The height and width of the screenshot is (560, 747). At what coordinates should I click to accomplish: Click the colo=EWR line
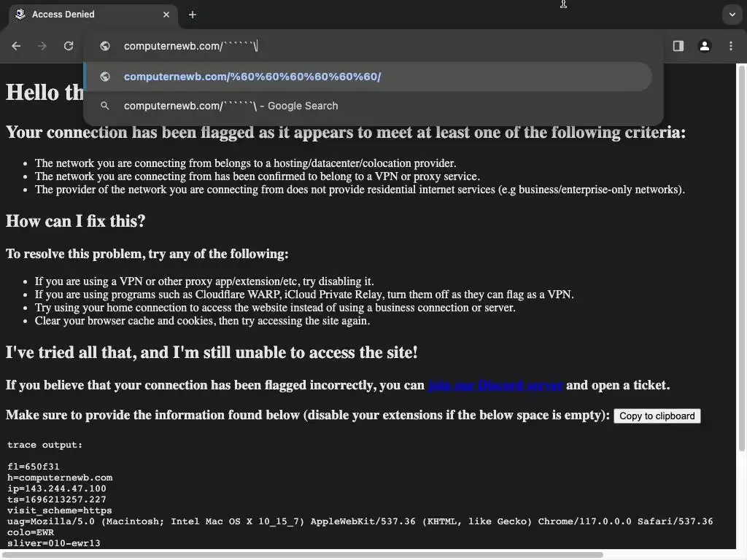pyautogui.click(x=31, y=532)
